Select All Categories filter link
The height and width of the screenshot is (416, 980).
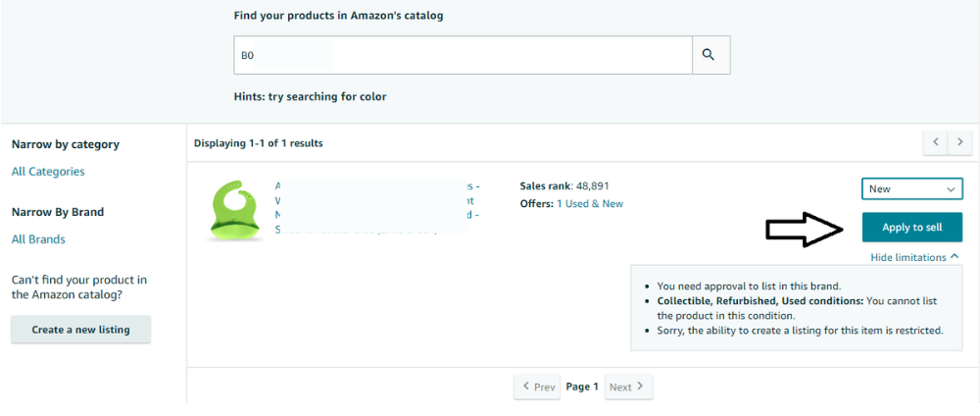(48, 172)
